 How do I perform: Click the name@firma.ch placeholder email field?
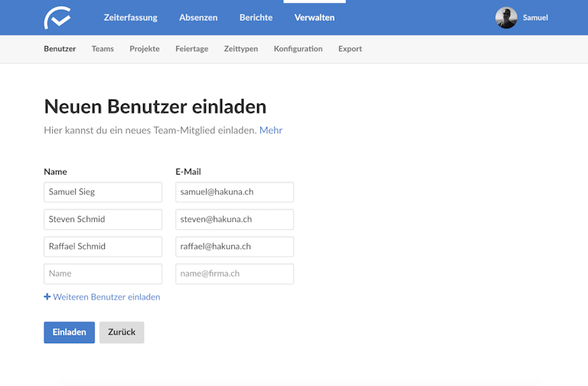(x=234, y=274)
